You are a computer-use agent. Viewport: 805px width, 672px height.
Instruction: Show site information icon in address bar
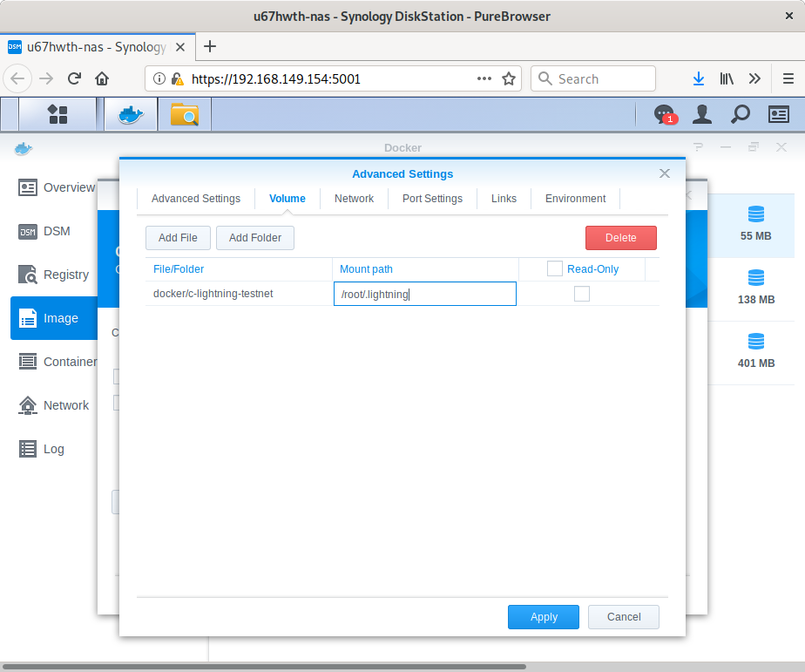(159, 78)
